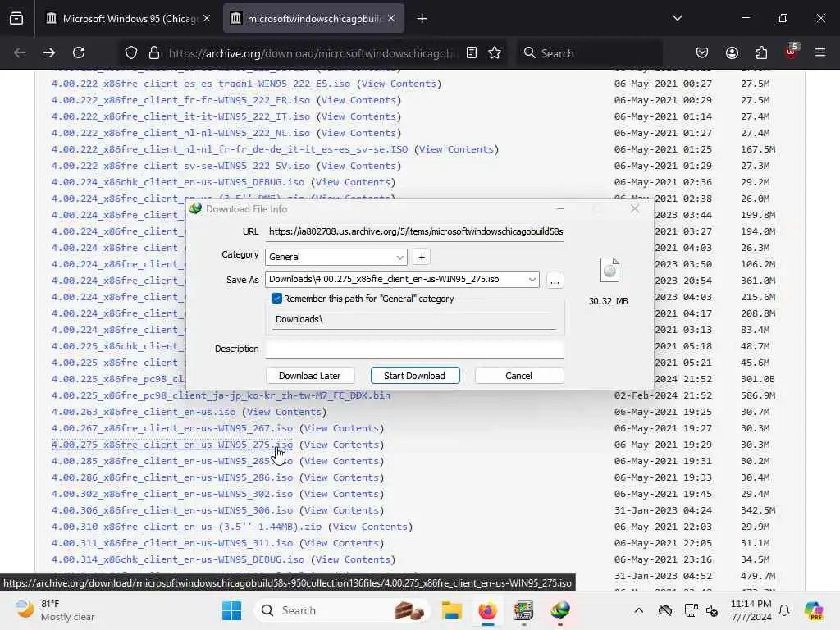
Task: Go forward one page
Action: pos(49,52)
